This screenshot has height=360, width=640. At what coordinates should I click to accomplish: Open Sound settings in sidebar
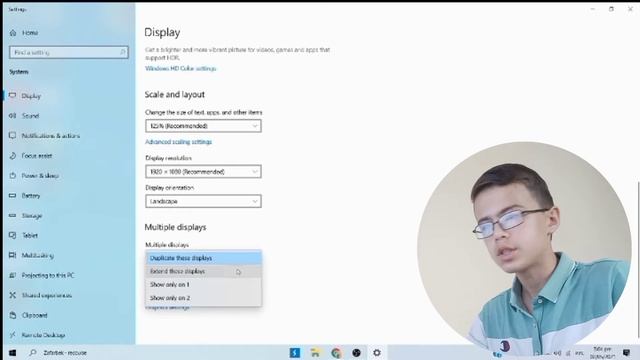pyautogui.click(x=30, y=116)
